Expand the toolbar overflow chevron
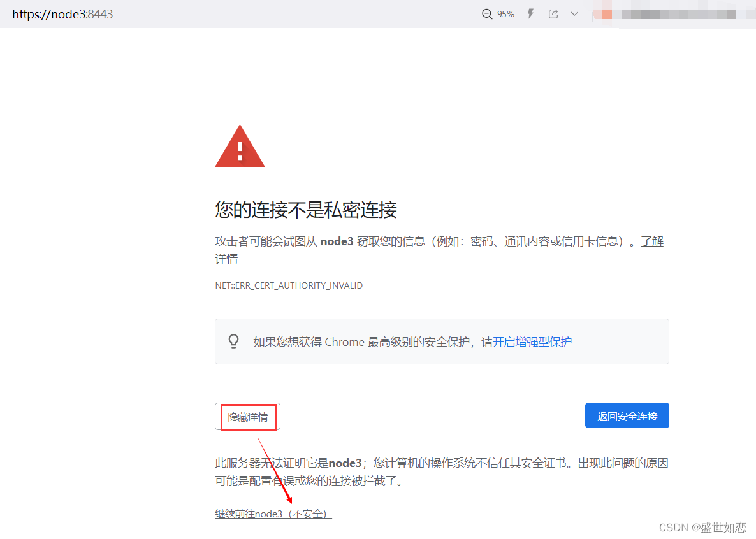This screenshot has width=756, height=539. 573,13
